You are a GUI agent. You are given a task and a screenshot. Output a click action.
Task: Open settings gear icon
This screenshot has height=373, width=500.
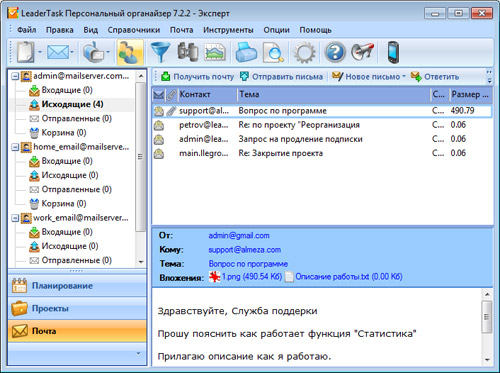click(304, 53)
